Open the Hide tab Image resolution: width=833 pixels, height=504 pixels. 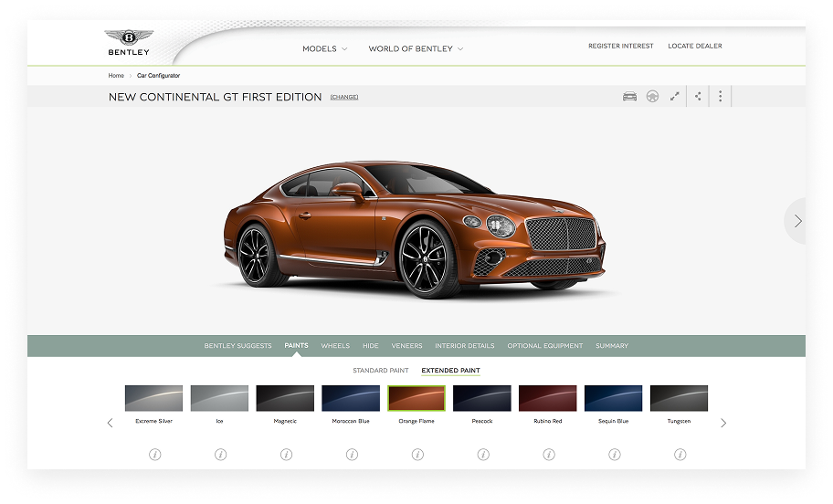coord(371,346)
